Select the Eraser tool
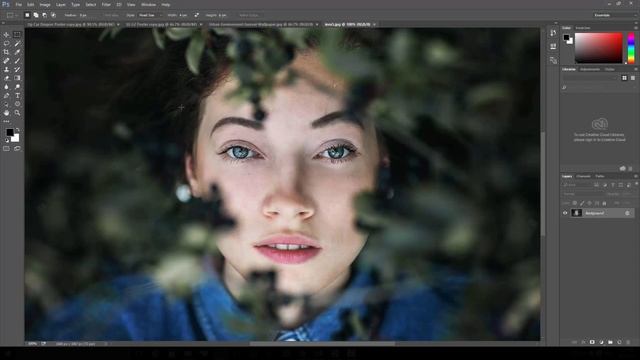This screenshot has height=360, width=640. (x=6, y=78)
